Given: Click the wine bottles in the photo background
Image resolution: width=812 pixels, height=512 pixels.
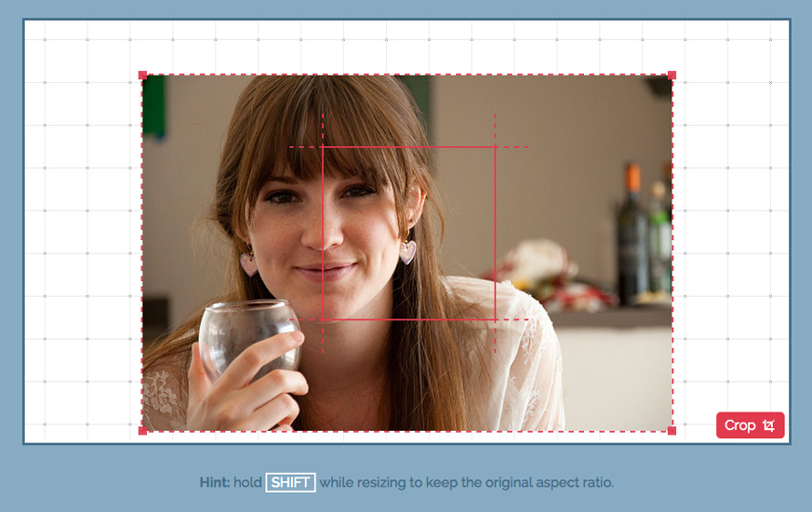Looking at the screenshot, I should 644,235.
